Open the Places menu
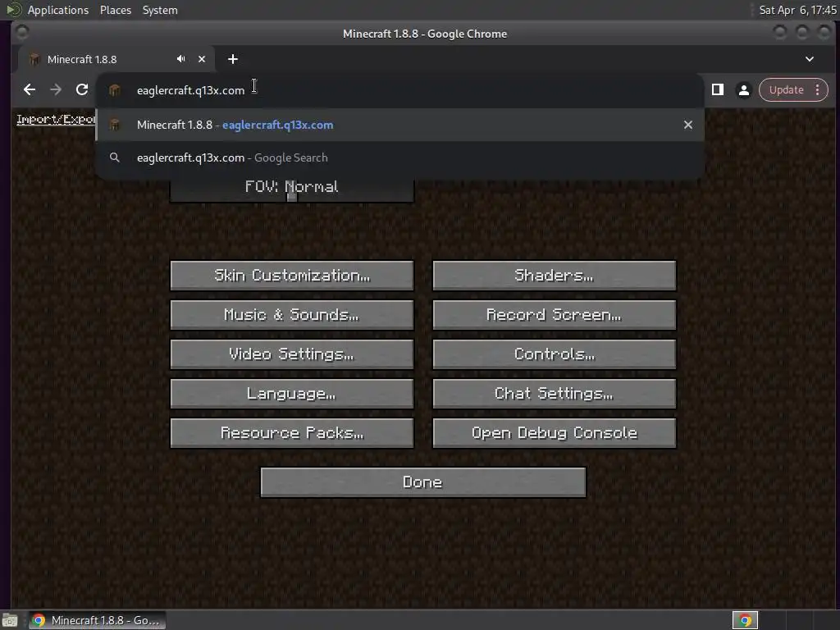 [115, 10]
